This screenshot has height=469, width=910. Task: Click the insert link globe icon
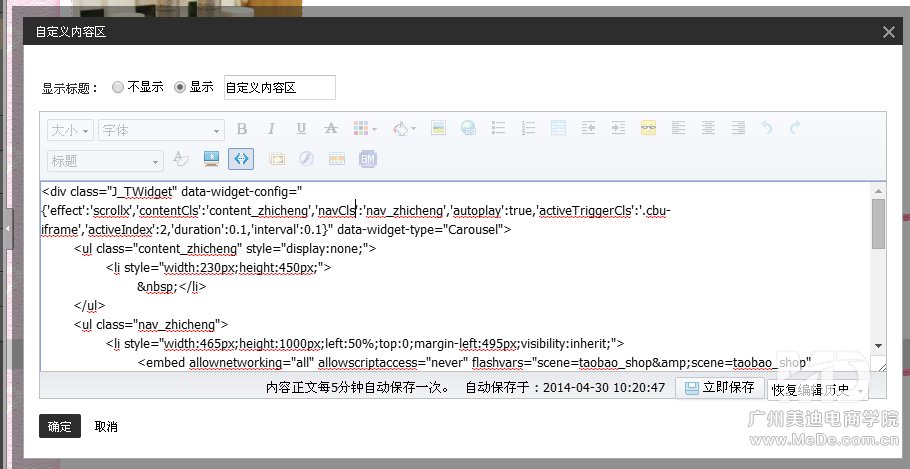tap(468, 129)
